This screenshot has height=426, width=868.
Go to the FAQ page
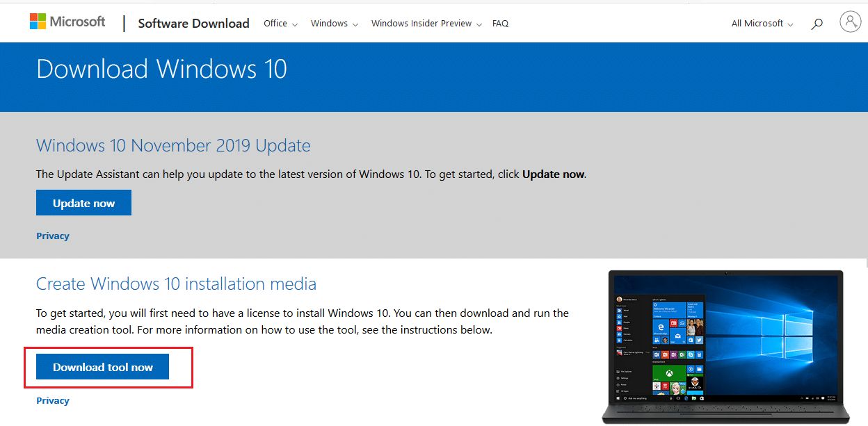[x=500, y=24]
